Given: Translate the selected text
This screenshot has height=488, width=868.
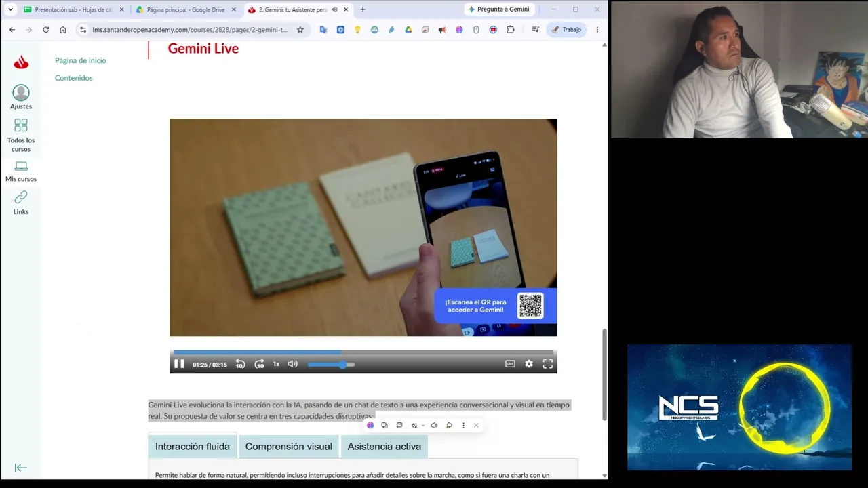Looking at the screenshot, I should point(414,426).
